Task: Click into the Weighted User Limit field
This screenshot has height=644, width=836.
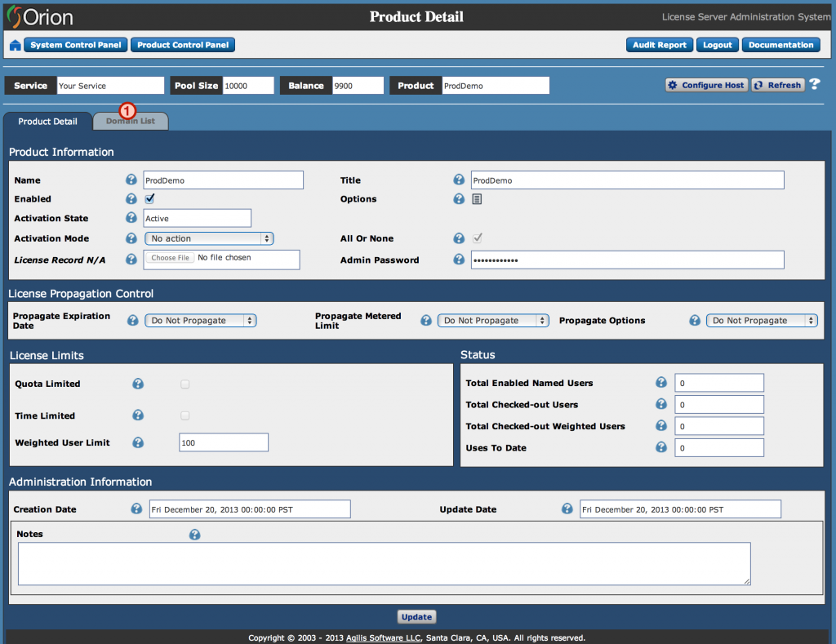Action: tap(223, 442)
